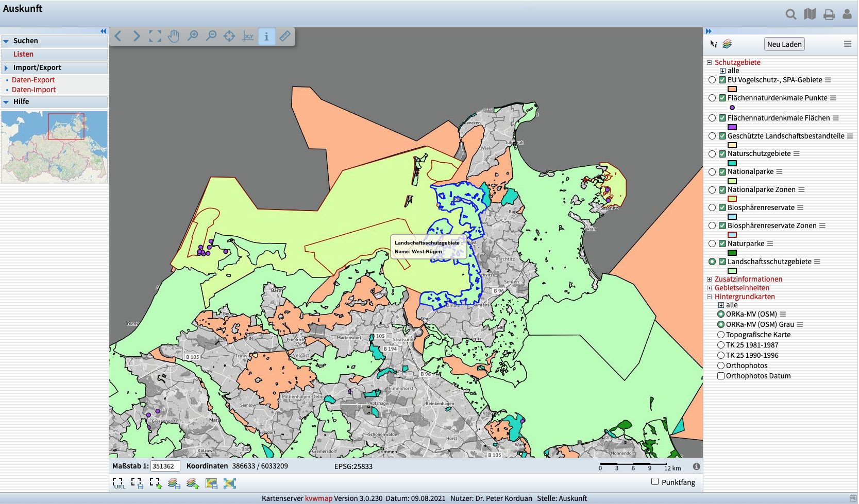
Task: Activate the measure distance ruler tool
Action: tap(285, 36)
